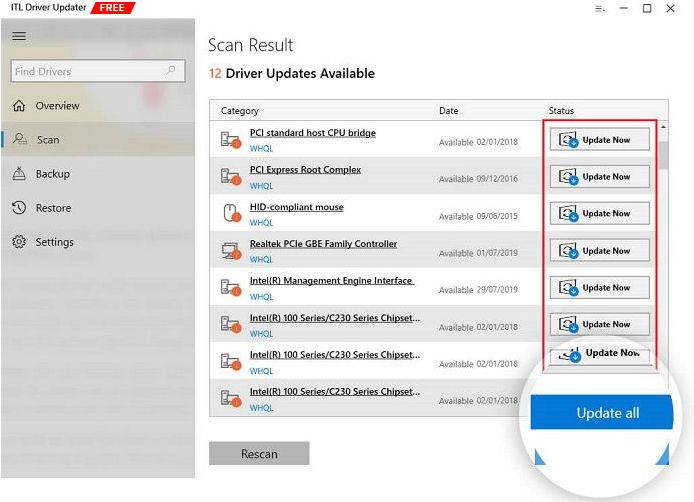
Task: Click the Status column header
Action: pyautogui.click(x=561, y=111)
